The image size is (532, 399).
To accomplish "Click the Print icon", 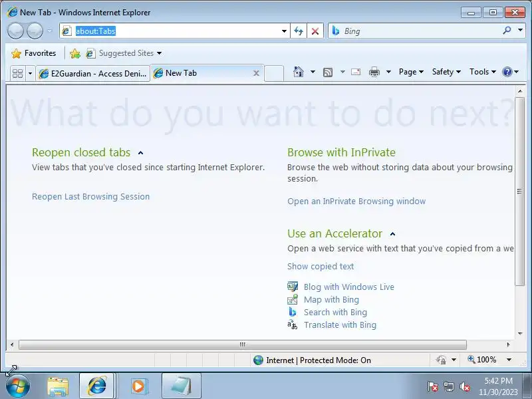I will click(x=374, y=72).
